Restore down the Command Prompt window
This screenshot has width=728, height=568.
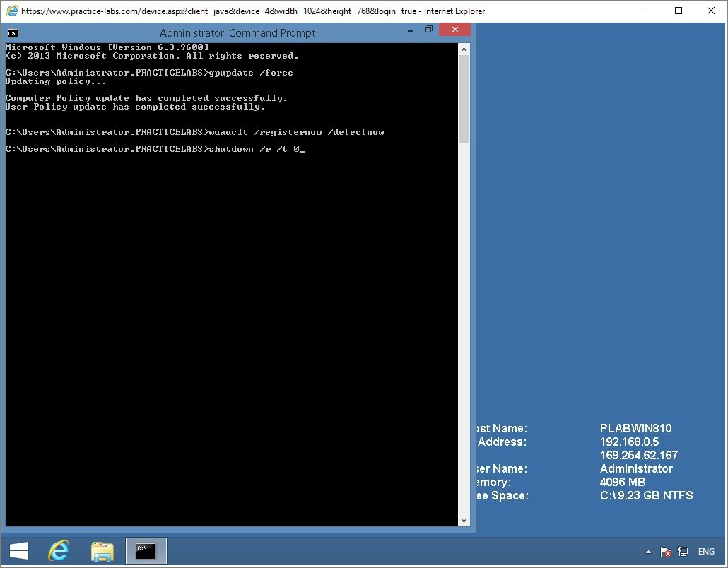coord(429,30)
